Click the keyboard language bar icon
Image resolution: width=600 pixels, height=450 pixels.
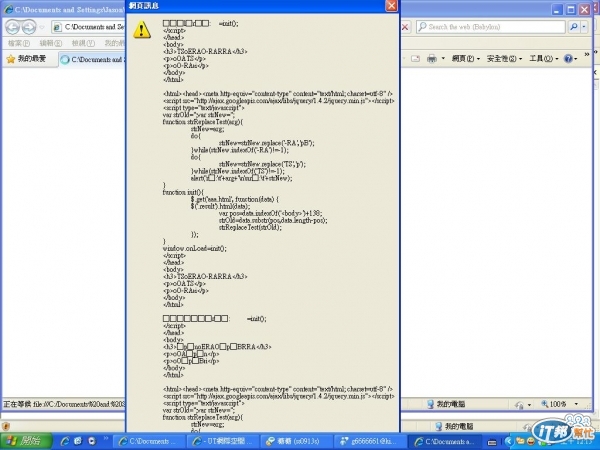pyautogui.click(x=492, y=442)
